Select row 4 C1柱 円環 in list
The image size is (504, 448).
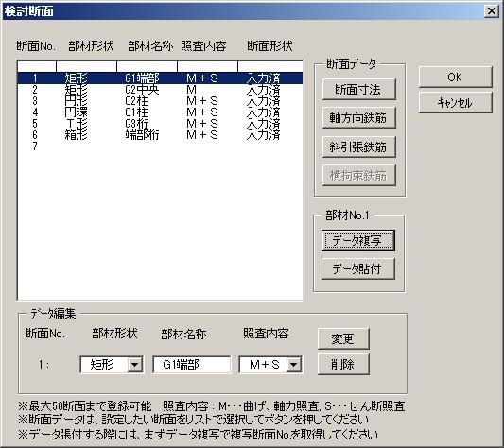point(160,112)
